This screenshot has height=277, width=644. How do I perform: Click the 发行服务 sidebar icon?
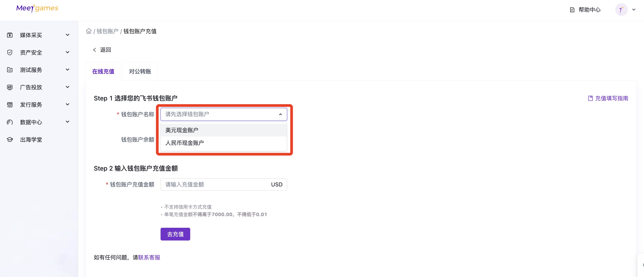[10, 105]
